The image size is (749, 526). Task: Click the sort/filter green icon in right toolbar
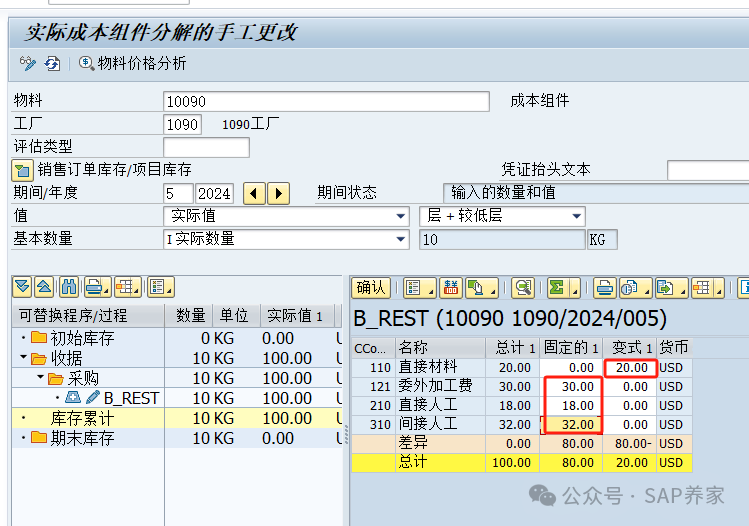476,288
